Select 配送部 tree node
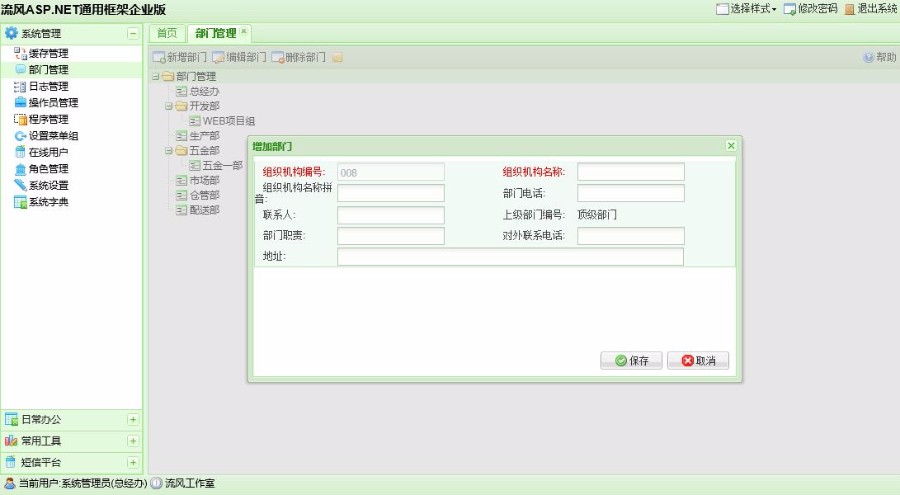The width and height of the screenshot is (900, 495). pos(204,210)
